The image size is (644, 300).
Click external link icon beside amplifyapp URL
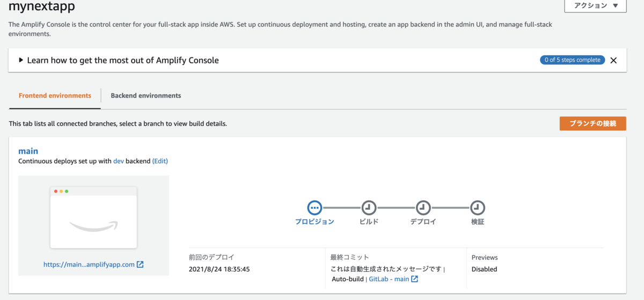(140, 264)
